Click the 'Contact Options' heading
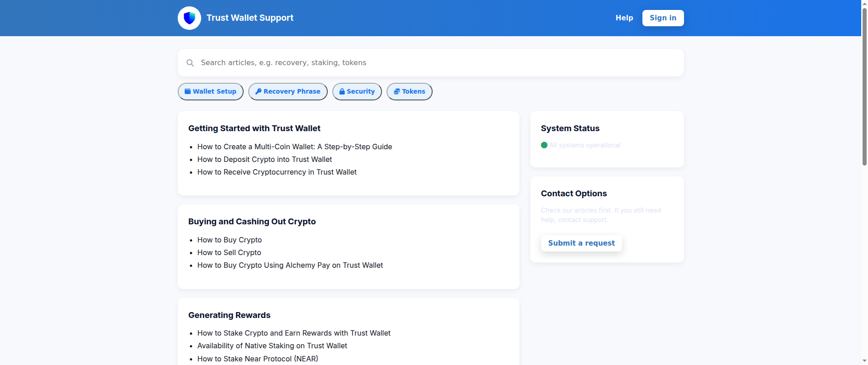 coord(574,194)
